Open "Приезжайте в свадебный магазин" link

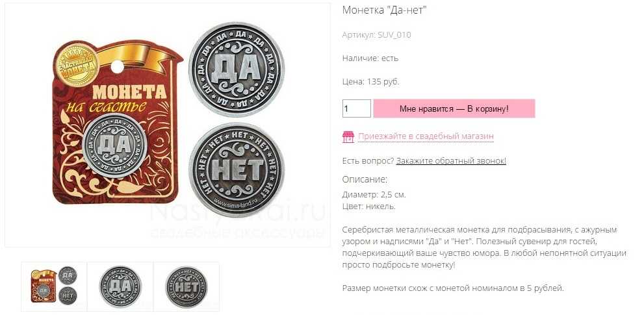pos(426,136)
